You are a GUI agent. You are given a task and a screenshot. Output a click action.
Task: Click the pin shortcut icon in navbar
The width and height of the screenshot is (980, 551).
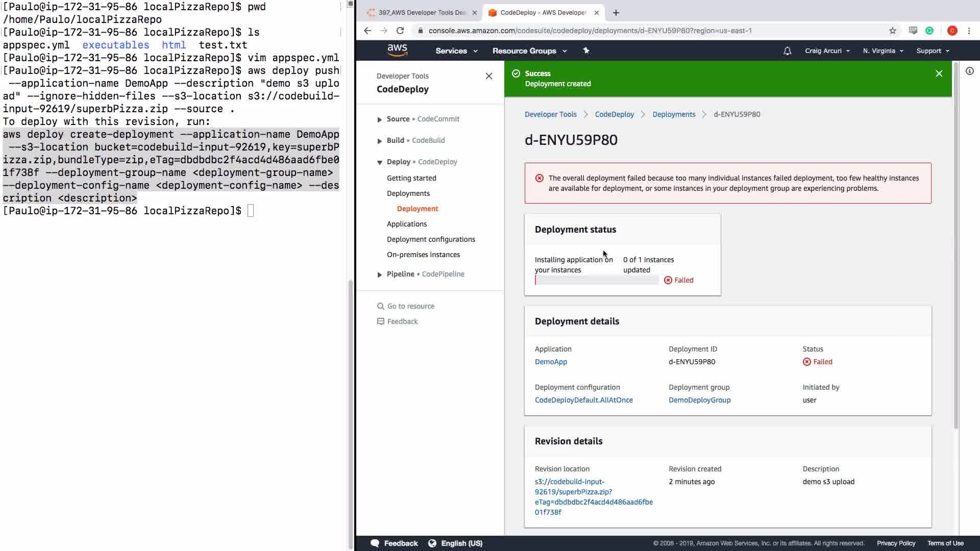pos(586,51)
